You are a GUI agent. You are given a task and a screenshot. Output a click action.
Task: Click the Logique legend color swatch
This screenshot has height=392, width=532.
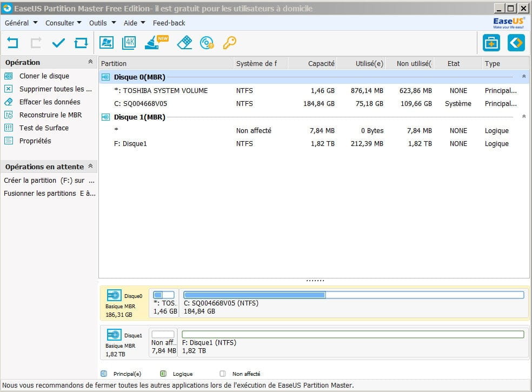point(163,374)
